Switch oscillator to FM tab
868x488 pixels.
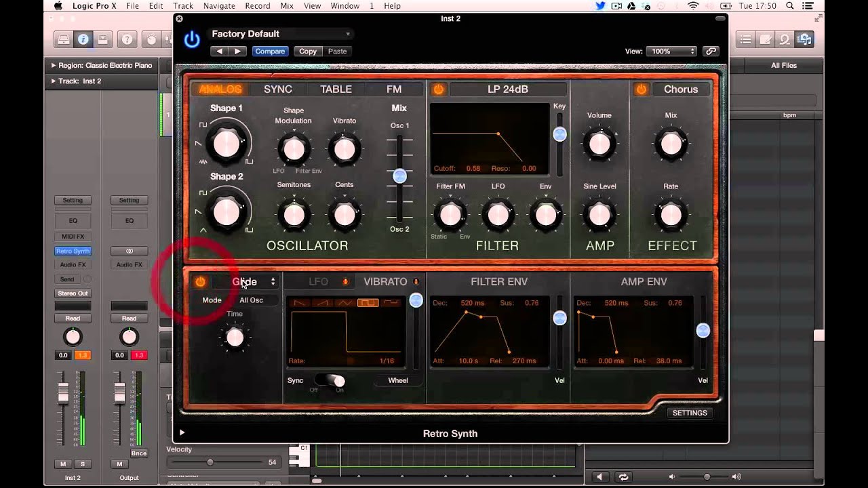tap(394, 89)
